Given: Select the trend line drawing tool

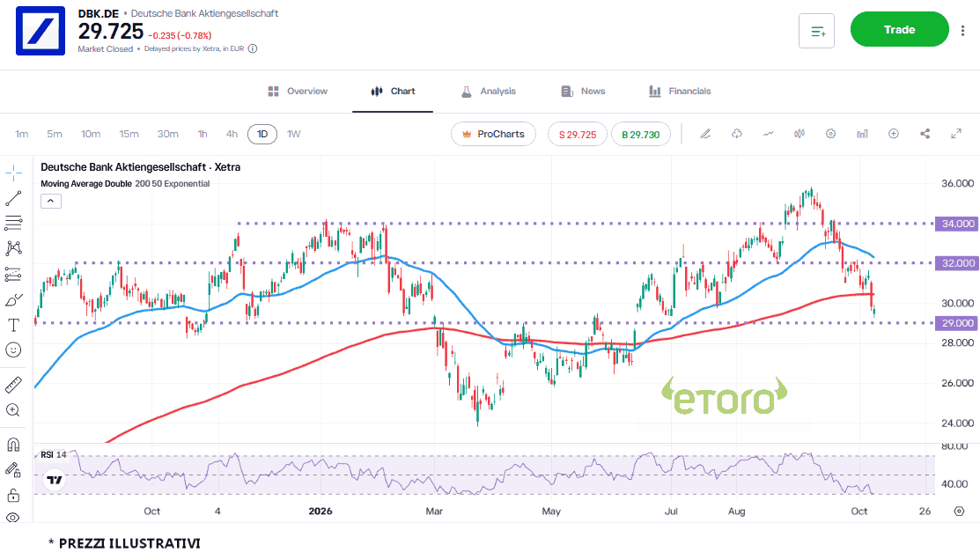Looking at the screenshot, I should (13, 198).
